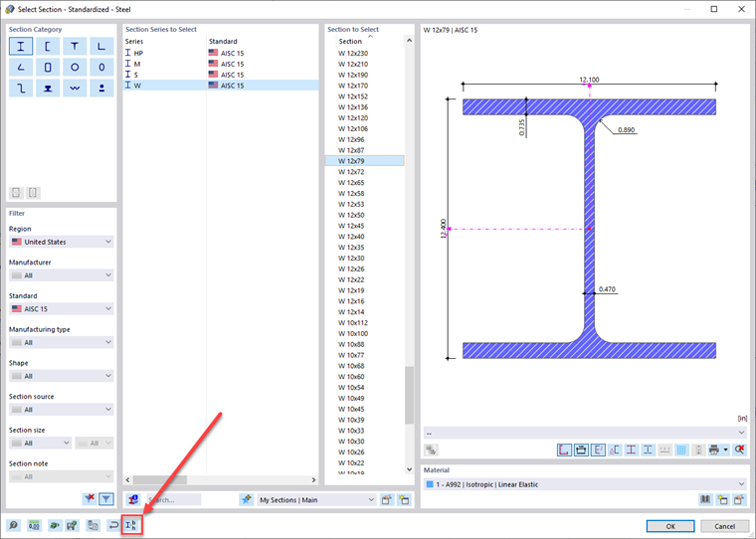This screenshot has height=539, width=756.
Task: Select the I-section category icon
Action: click(x=21, y=47)
